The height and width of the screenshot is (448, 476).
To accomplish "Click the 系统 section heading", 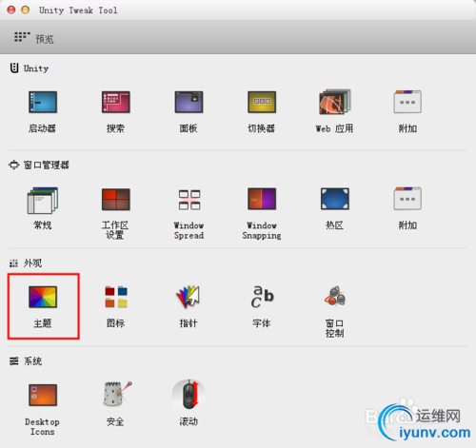I will point(26,361).
